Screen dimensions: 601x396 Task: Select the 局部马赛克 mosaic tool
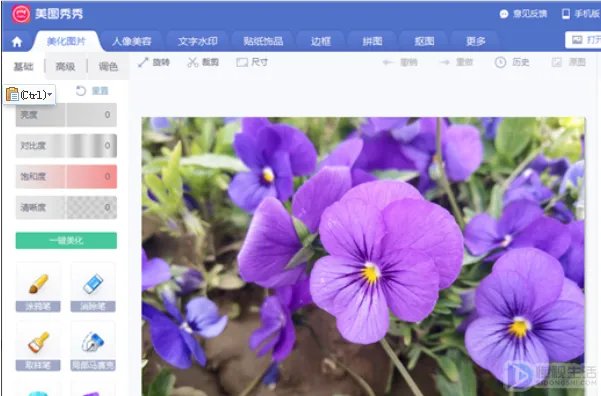click(93, 346)
